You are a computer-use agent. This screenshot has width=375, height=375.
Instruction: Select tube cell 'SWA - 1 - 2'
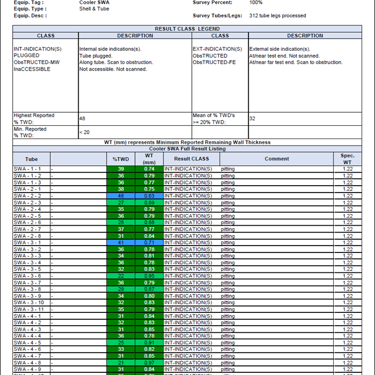coord(32,176)
